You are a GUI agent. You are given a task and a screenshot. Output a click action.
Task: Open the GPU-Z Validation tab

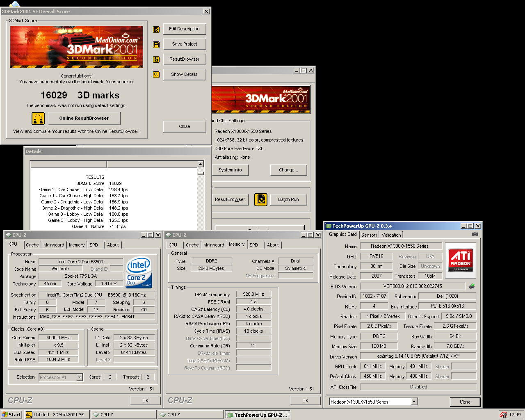click(x=391, y=235)
